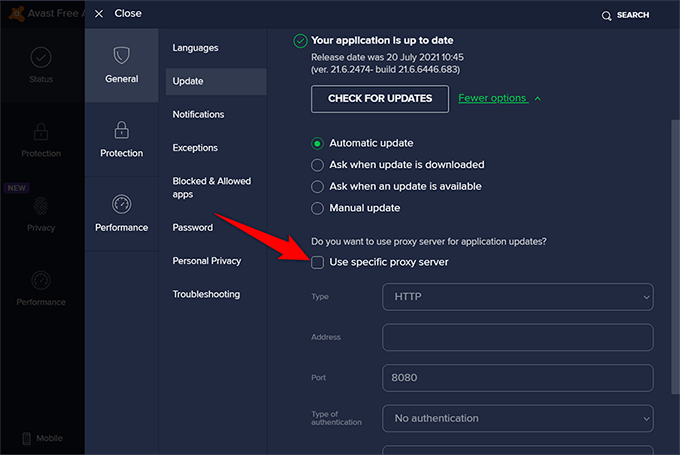Open the Protection lock icon settings
680x455 pixels.
(x=121, y=130)
